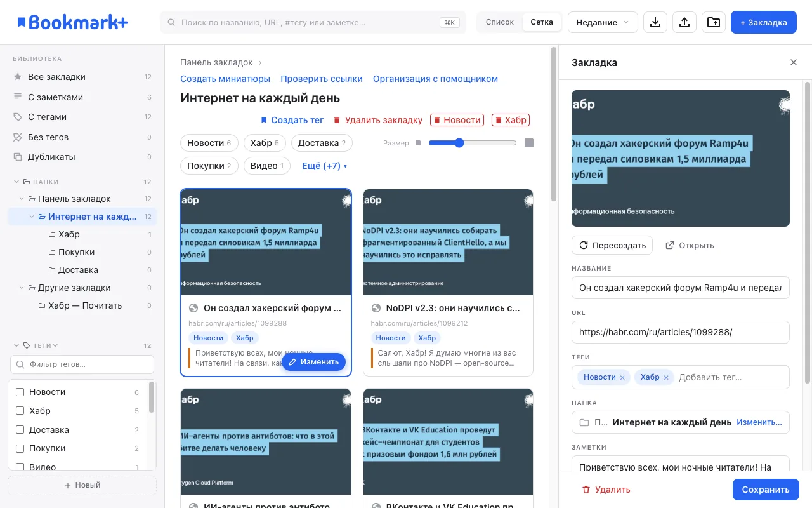
Task: Click the red Новости tag delete button
Action: coord(457,120)
